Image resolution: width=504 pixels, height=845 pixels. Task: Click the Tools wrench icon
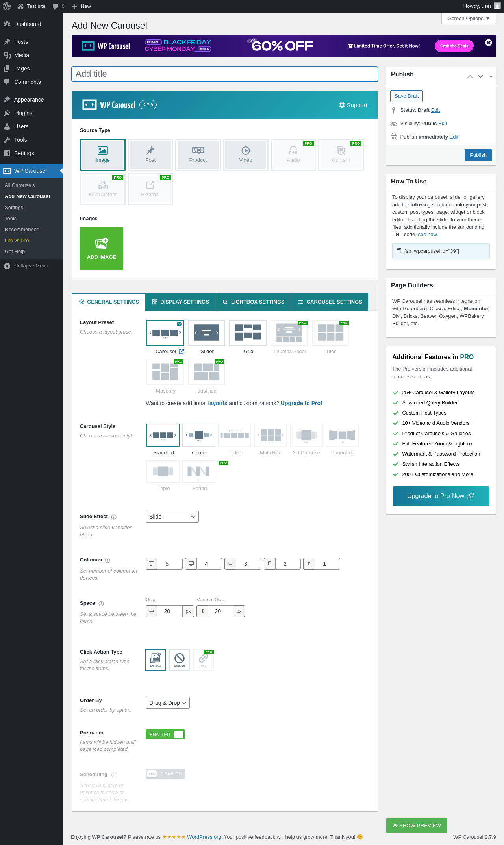tap(7, 140)
